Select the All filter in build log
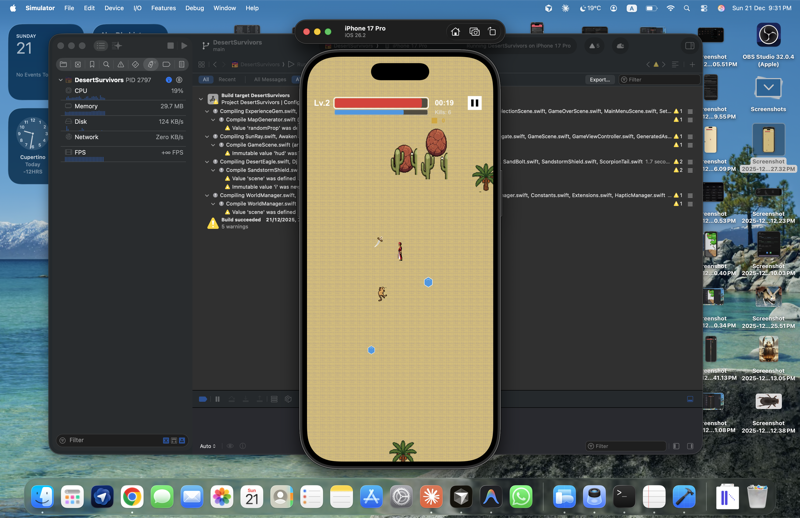 [206, 79]
